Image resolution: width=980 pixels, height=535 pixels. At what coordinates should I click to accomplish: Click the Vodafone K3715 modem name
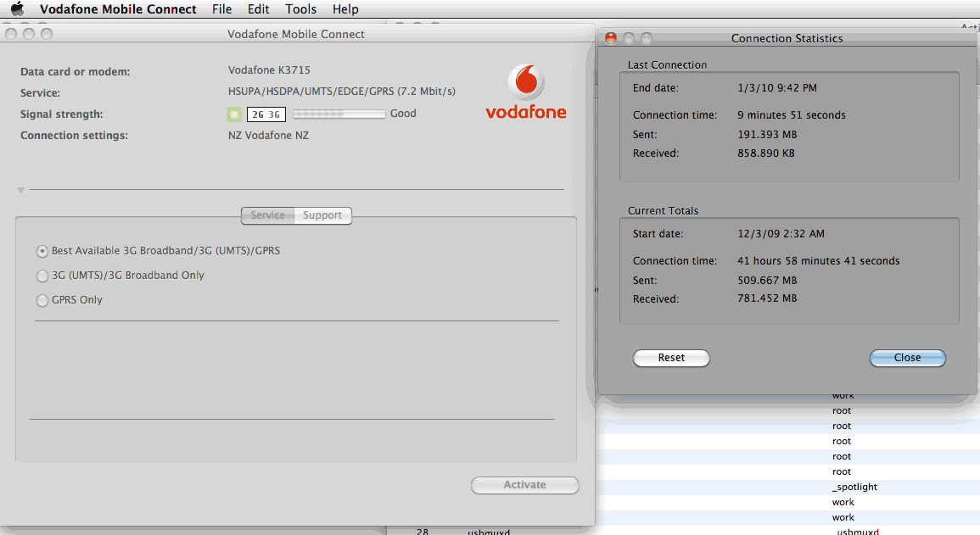click(269, 70)
